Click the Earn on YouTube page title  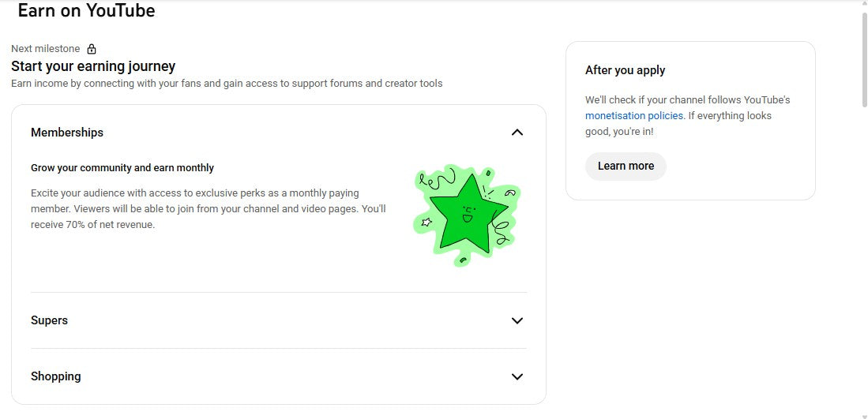(x=86, y=11)
